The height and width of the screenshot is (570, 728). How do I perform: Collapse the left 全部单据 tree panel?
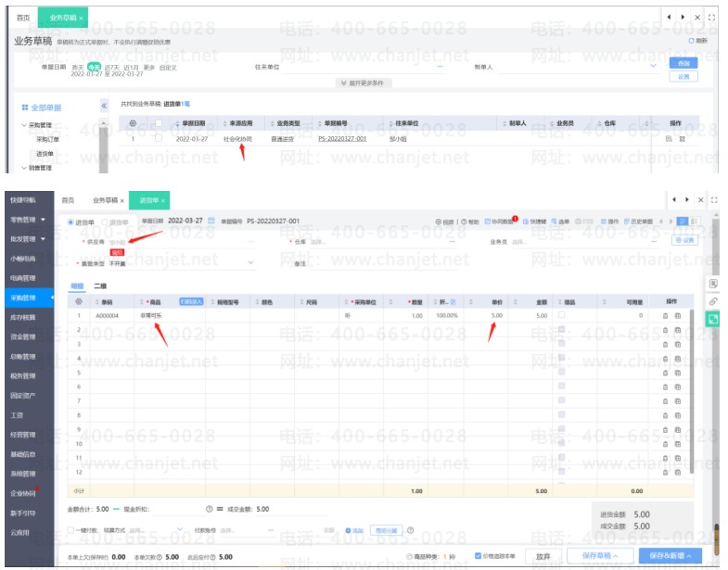click(104, 107)
